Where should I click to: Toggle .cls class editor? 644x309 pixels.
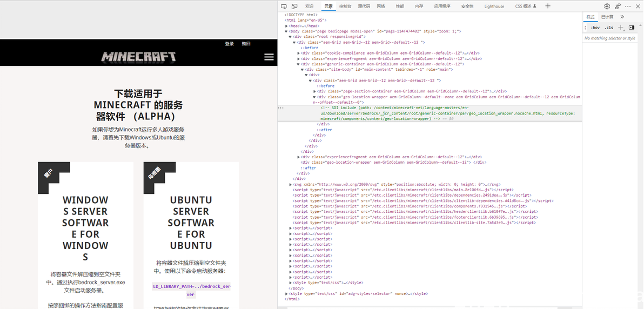coord(609,28)
